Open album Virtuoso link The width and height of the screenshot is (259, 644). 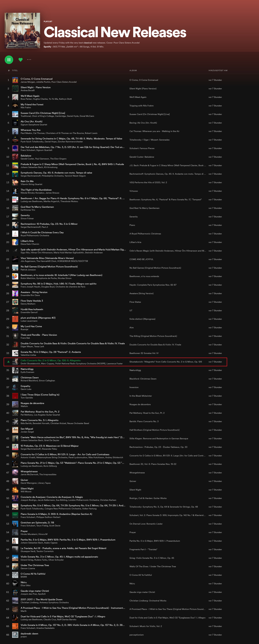(134, 191)
